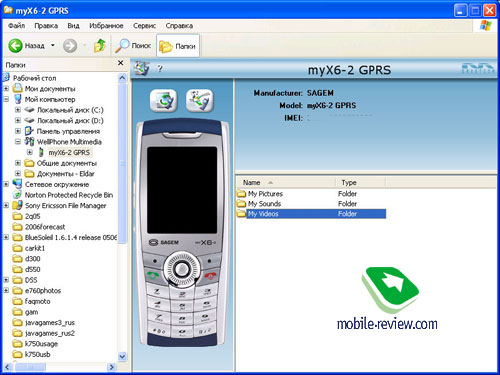This screenshot has width=500, height=375.
Task: Select the d550 folder
Action: [33, 269]
